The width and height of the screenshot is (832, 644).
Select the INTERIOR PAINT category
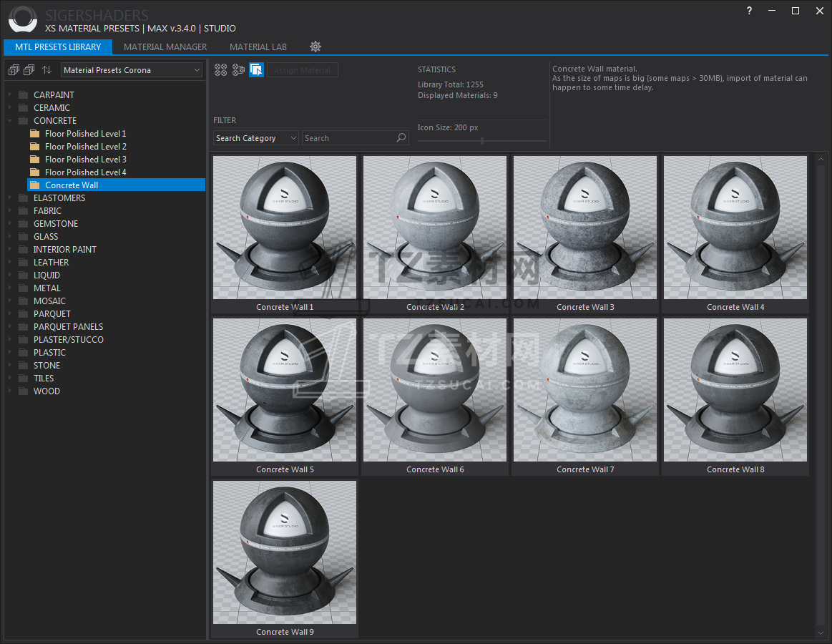click(x=64, y=250)
